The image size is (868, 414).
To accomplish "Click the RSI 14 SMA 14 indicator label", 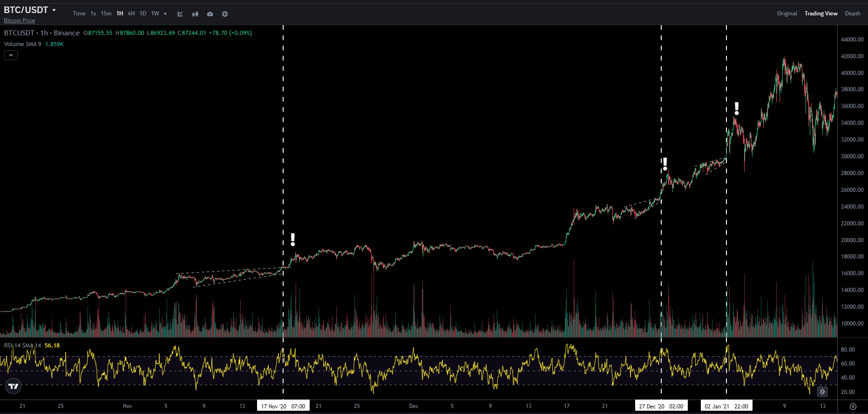I will tap(23, 346).
